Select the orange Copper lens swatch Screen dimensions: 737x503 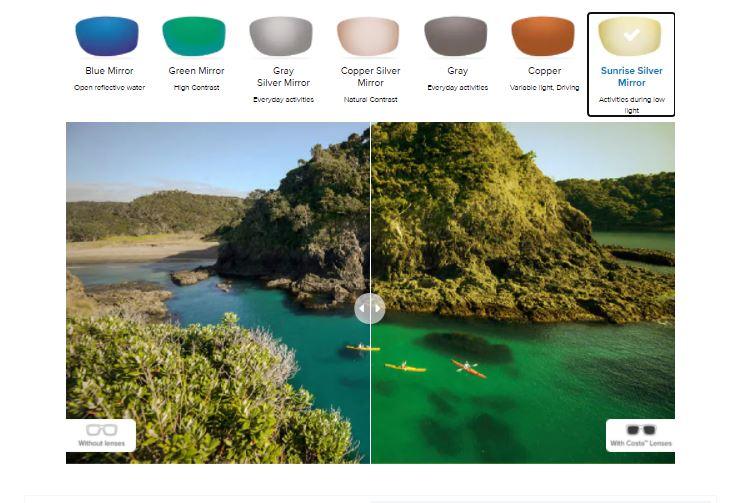pos(543,36)
